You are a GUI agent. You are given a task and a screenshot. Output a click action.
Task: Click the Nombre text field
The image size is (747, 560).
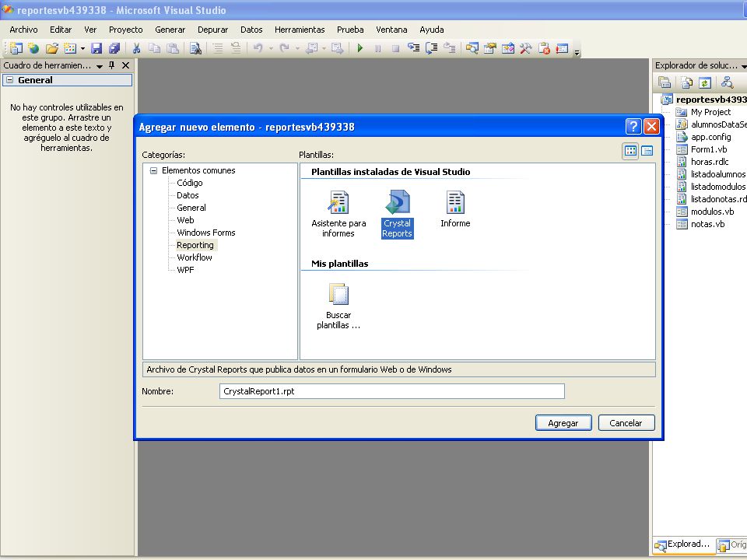pos(392,391)
